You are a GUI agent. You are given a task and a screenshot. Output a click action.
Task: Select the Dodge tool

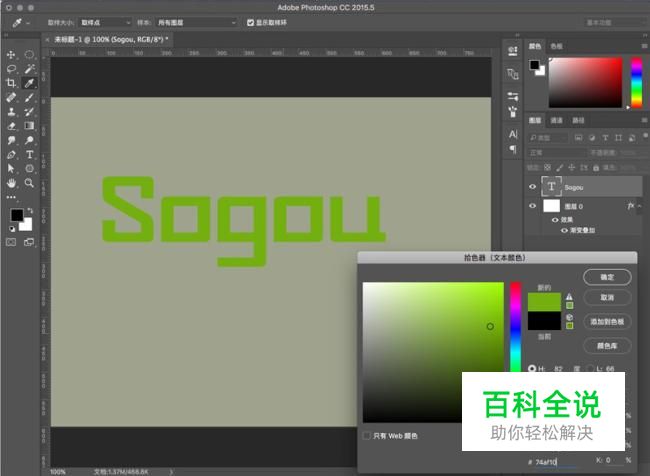[29, 140]
